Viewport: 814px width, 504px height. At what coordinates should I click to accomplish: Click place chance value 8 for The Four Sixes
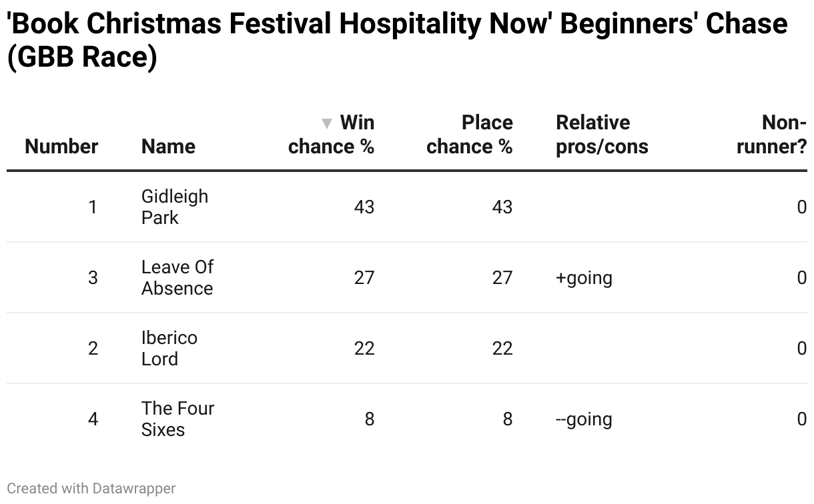[507, 419]
